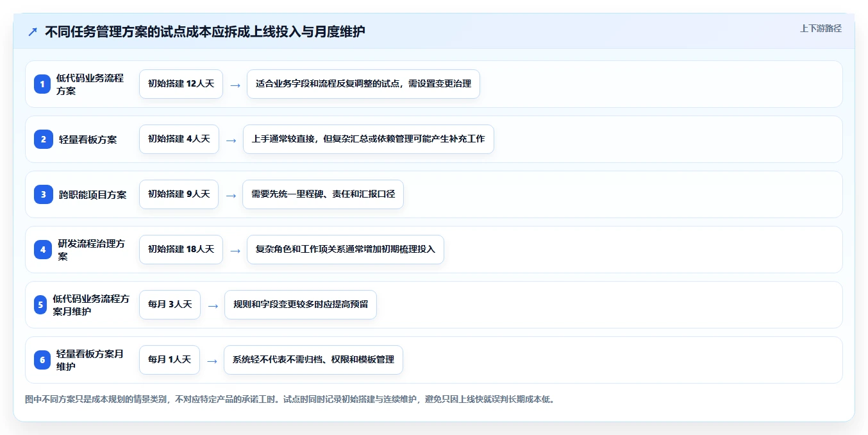868x435 pixels.
Task: Select step badge number 4
Action: 42,250
